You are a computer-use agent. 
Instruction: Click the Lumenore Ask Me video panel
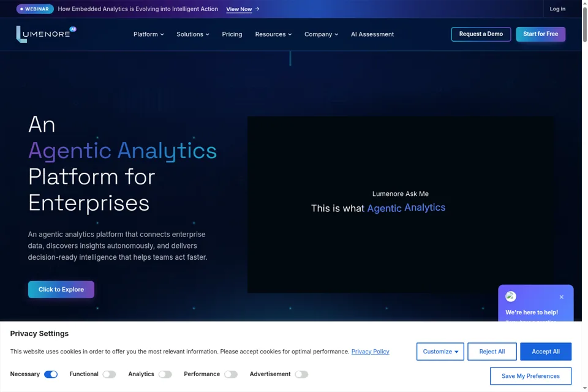tap(400, 205)
